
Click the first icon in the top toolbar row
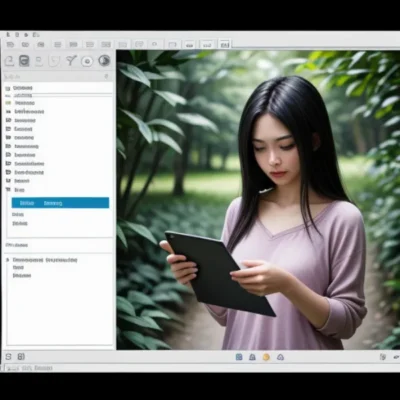10,44
